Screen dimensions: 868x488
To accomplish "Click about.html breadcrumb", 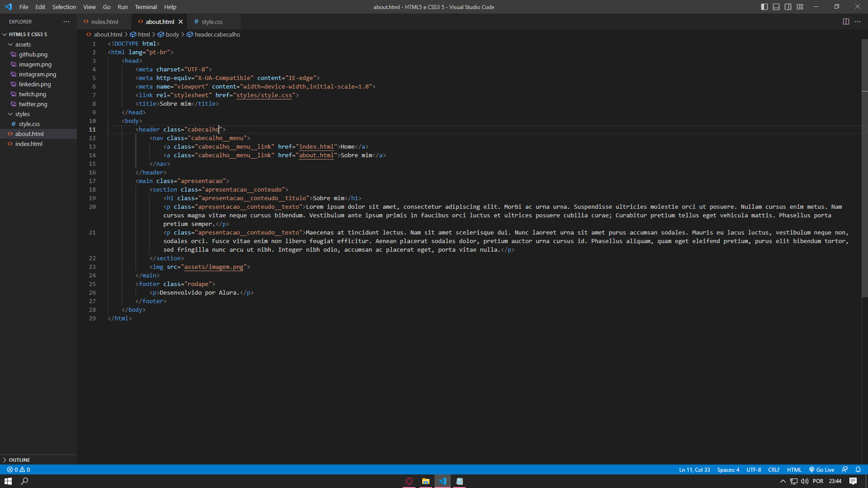I will coord(104,34).
